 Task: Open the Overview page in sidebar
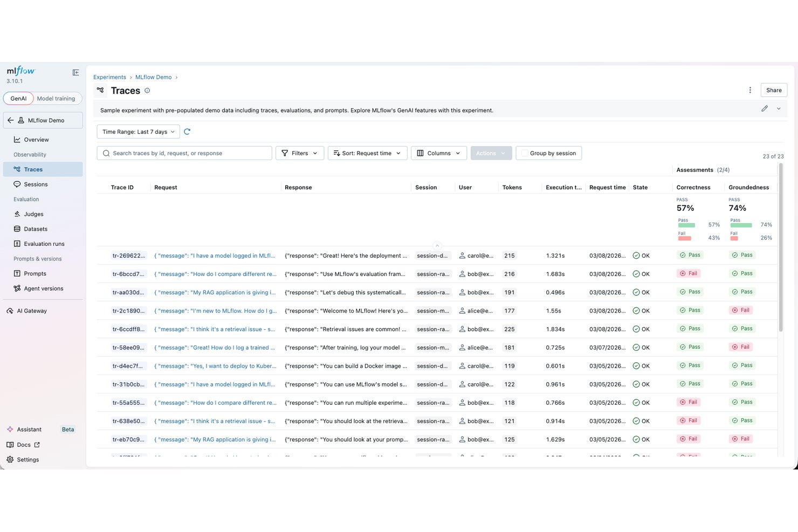(x=43, y=140)
